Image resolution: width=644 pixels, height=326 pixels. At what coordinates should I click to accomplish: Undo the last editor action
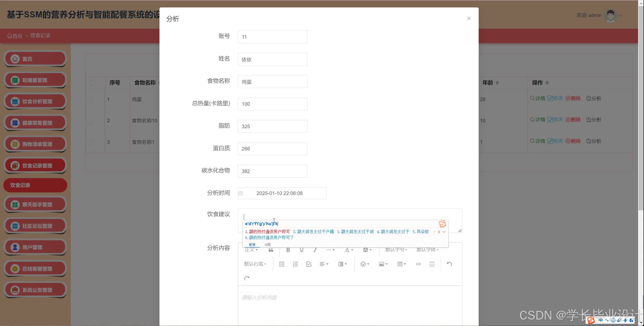tap(449, 264)
